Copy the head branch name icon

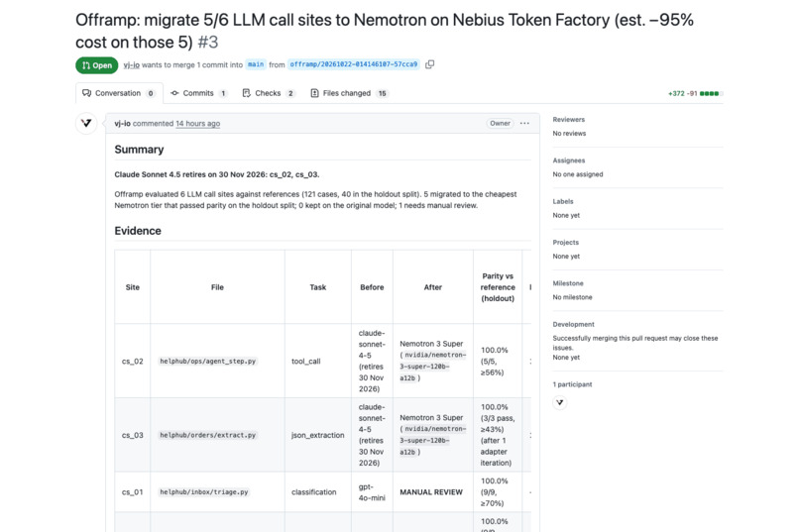(x=429, y=64)
